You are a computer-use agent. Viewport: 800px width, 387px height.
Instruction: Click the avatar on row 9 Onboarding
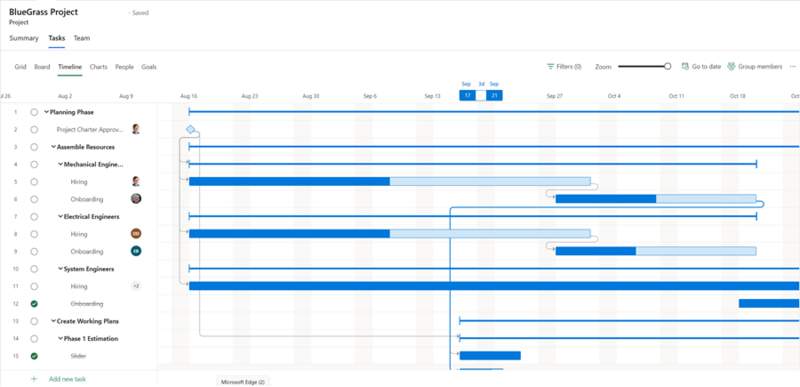pyautogui.click(x=136, y=251)
